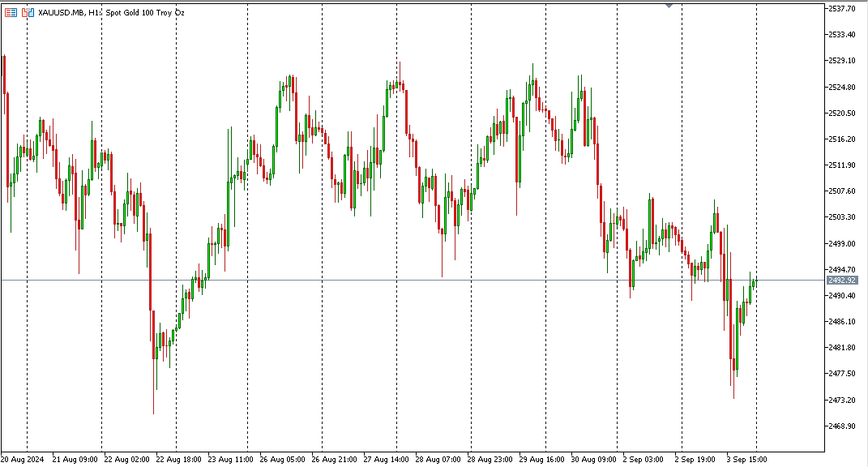Click the 2511.90 price scale label

point(841,165)
